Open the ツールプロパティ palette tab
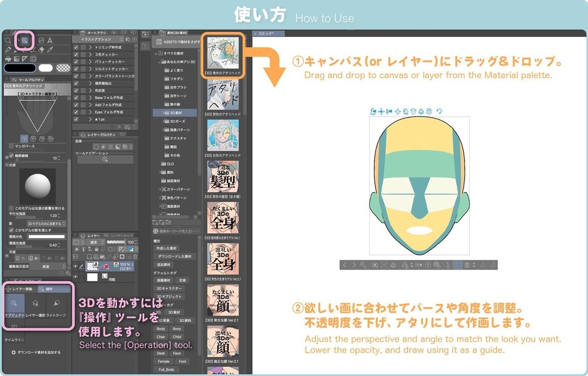This screenshot has height=376, width=588. click(x=28, y=80)
